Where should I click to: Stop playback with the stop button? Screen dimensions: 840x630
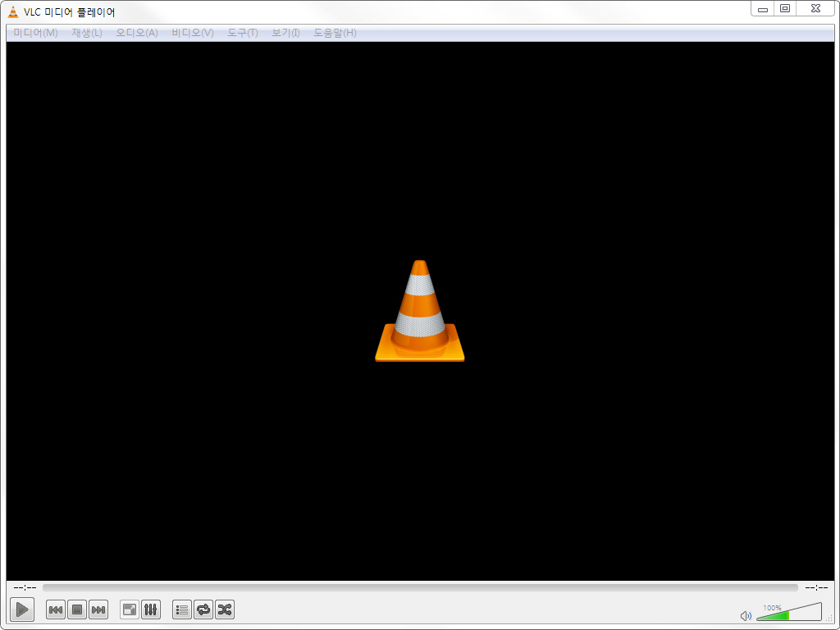[x=77, y=609]
